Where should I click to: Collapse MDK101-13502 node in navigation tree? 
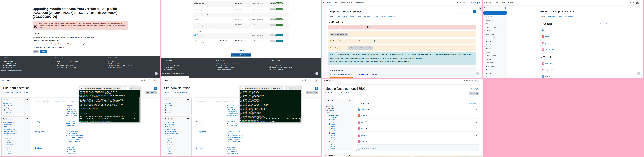pyautogui.click(x=329, y=115)
